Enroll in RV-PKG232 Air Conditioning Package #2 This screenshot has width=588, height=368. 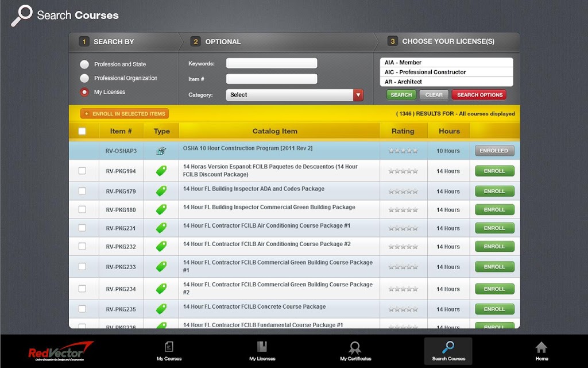click(494, 246)
